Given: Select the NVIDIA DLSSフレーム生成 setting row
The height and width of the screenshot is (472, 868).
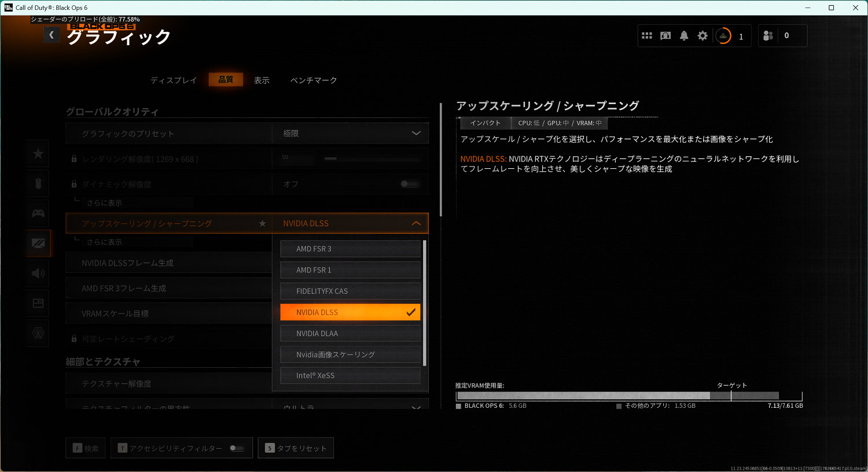Looking at the screenshot, I should [x=168, y=263].
